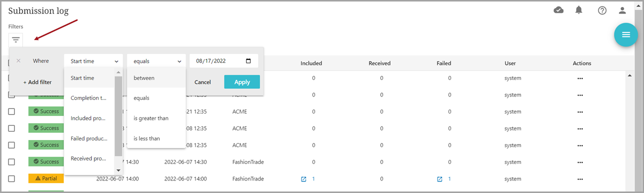Open the teal hamburger menu button
This screenshot has width=644, height=193.
(626, 35)
